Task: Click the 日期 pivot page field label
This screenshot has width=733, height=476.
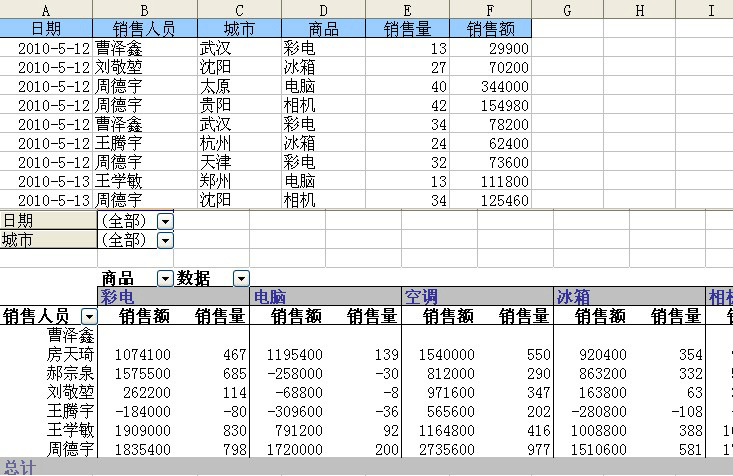Action: [49, 221]
